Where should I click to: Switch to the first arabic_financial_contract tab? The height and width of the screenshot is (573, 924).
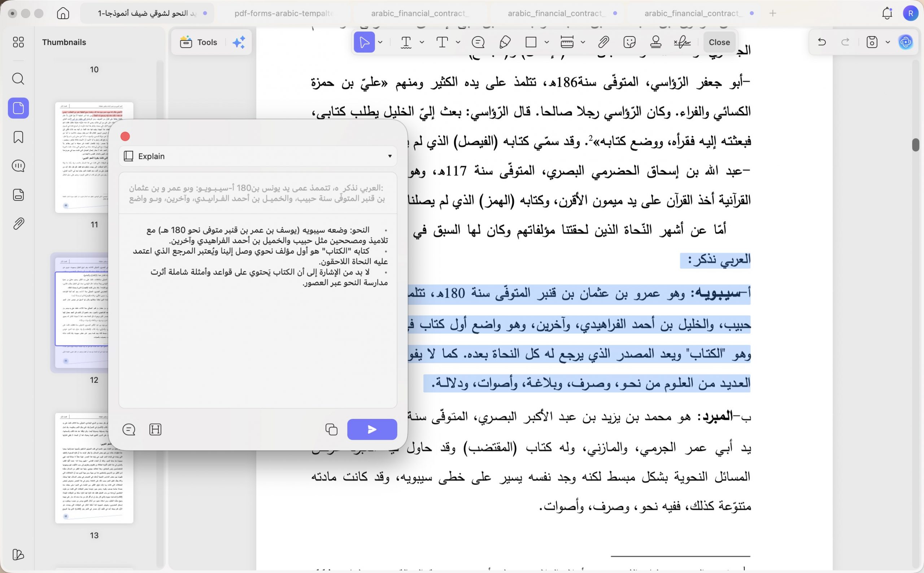tap(420, 13)
